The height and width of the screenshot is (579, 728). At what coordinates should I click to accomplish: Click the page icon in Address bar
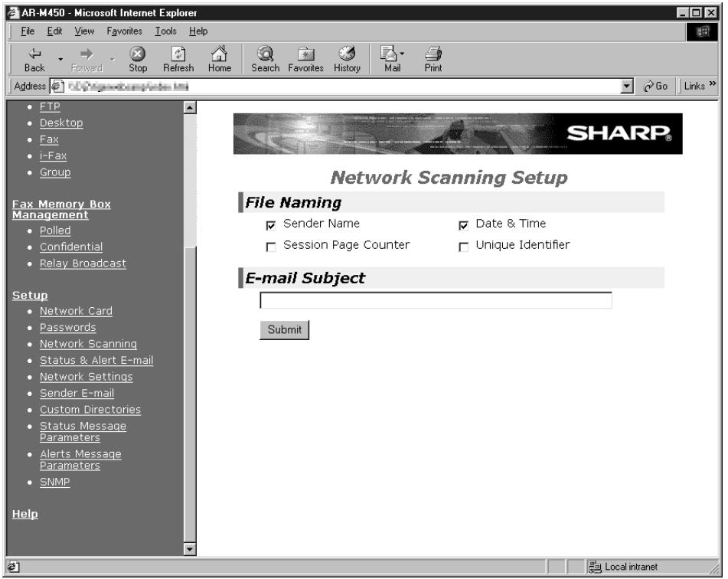point(57,86)
